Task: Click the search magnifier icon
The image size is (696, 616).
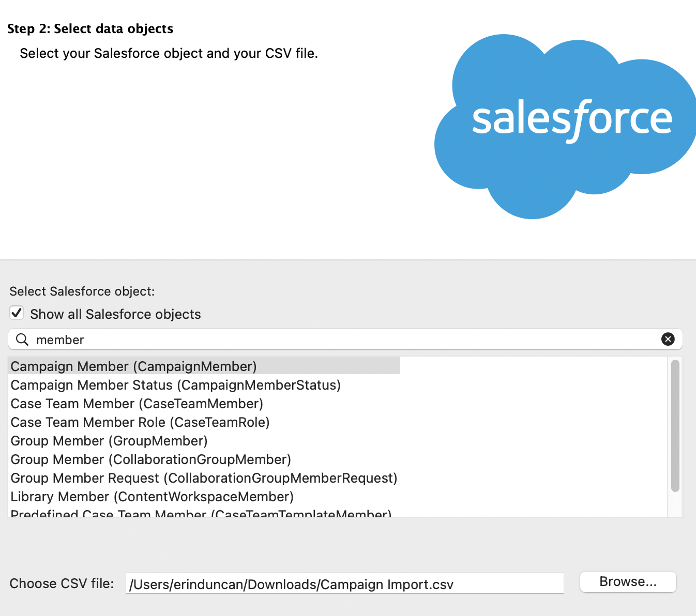Action: 22,340
